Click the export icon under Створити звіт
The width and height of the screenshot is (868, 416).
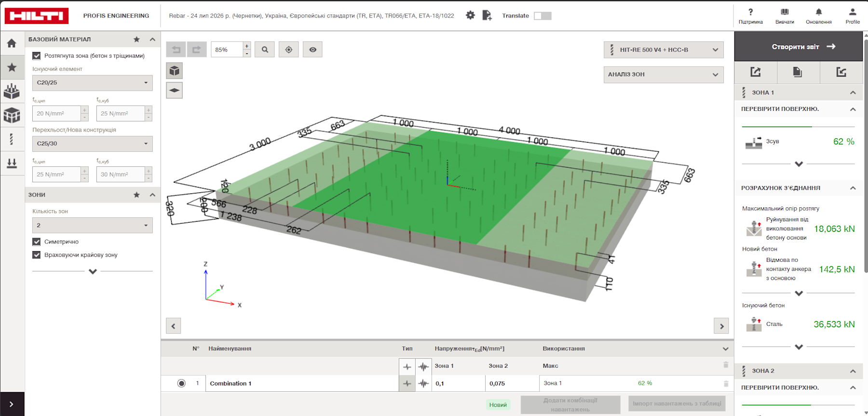[756, 72]
